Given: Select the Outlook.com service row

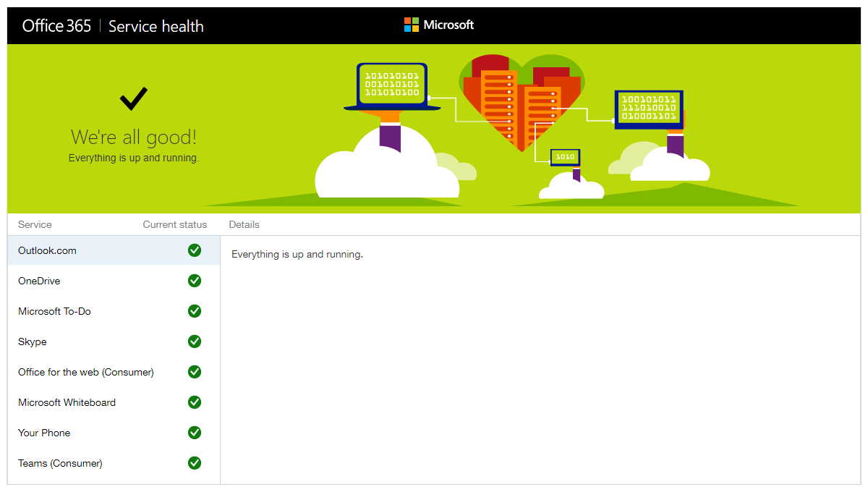Looking at the screenshot, I should pyautogui.click(x=114, y=250).
